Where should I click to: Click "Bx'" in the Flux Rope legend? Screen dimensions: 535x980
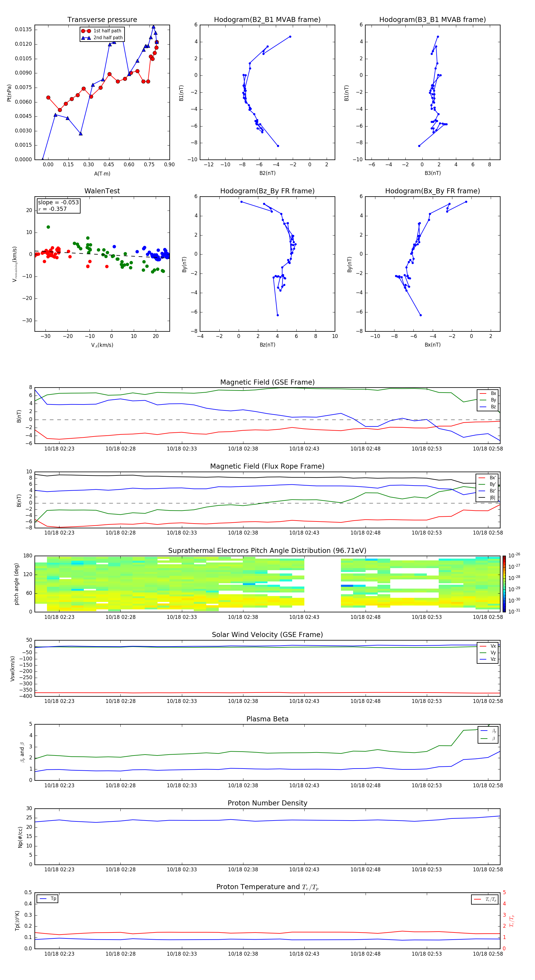(487, 478)
